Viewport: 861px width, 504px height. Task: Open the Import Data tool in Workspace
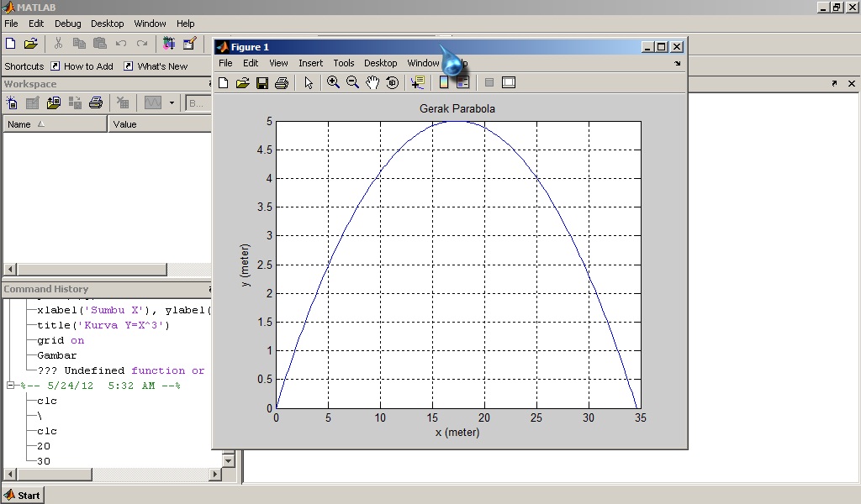point(52,102)
